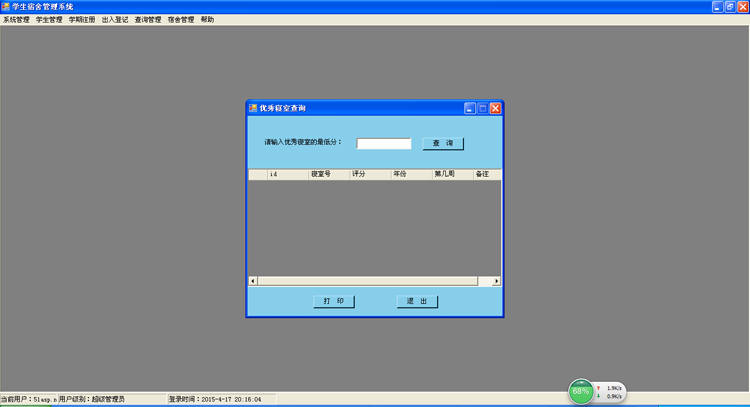
Task: Click the 优秀寝室查询 dialog title icon
Action: pos(253,108)
